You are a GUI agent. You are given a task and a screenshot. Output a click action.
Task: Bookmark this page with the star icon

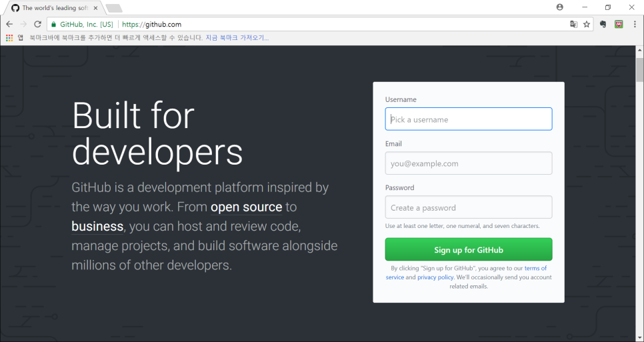click(x=587, y=24)
